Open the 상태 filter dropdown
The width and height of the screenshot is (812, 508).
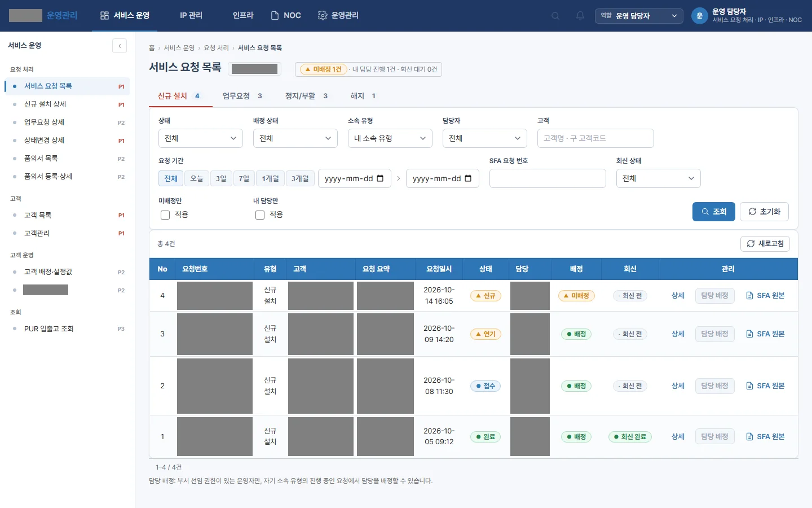coord(201,138)
